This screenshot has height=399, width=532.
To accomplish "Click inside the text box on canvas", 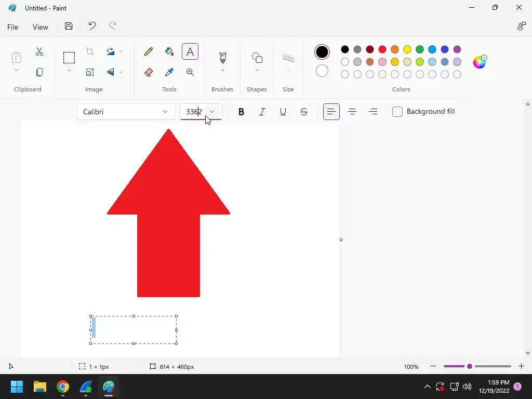I will pos(134,330).
